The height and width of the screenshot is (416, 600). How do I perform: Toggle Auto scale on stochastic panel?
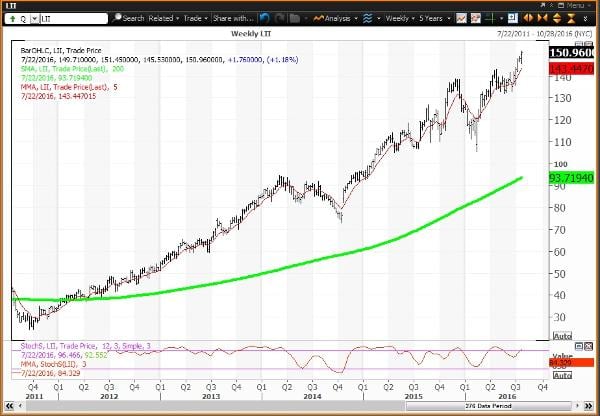point(562,375)
